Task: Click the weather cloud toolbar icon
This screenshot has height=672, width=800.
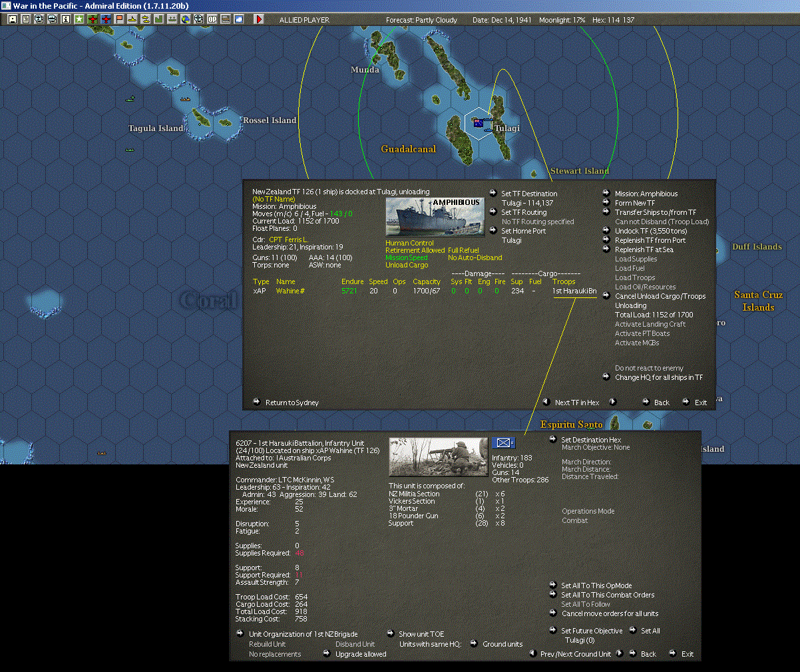Action: click(x=239, y=19)
